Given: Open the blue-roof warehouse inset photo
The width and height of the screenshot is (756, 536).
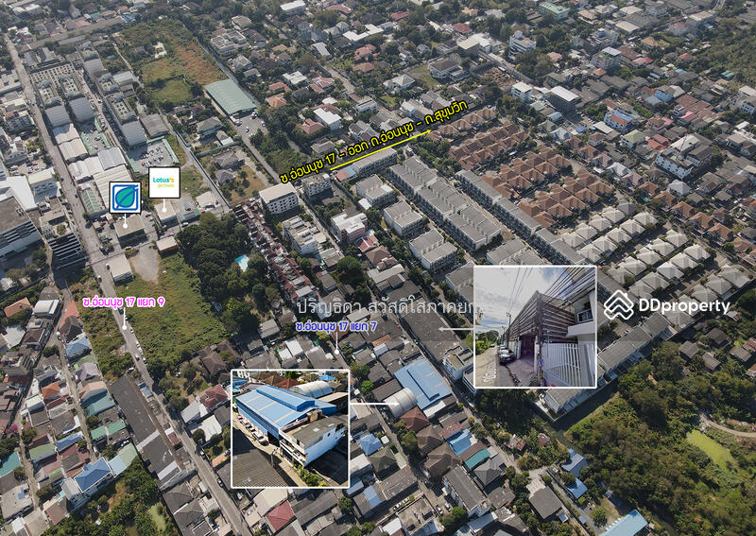Looking at the screenshot, I should pyautogui.click(x=290, y=428).
